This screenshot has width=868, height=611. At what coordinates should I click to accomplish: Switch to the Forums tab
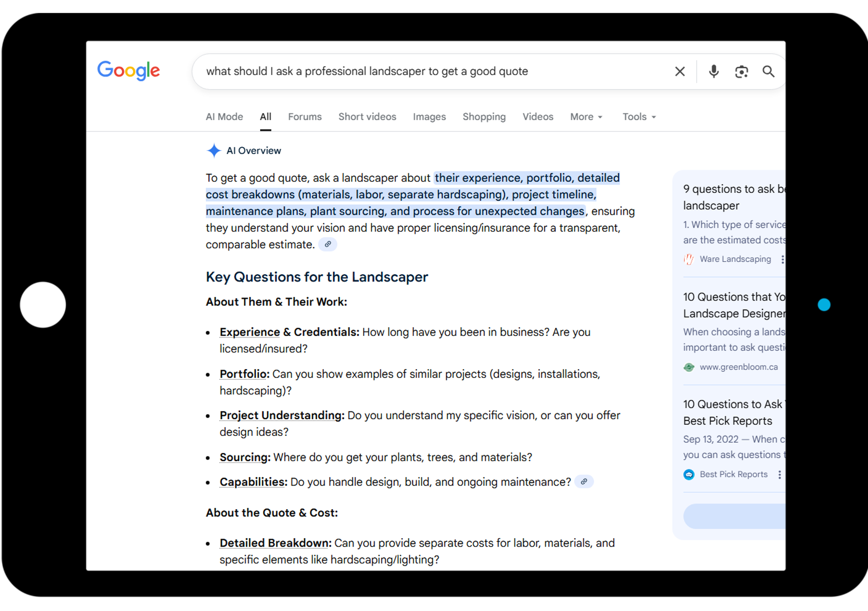[x=304, y=116]
